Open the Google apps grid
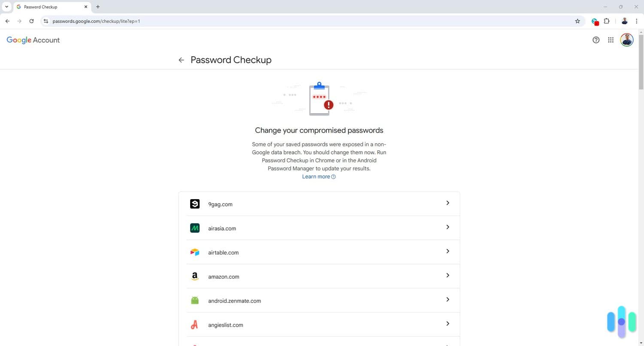 [x=611, y=40]
